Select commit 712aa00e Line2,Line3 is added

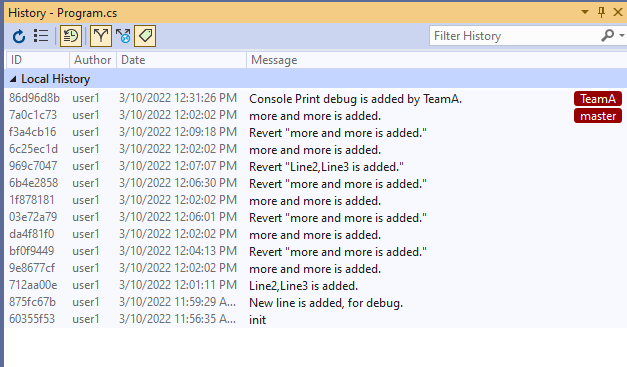pos(315,285)
